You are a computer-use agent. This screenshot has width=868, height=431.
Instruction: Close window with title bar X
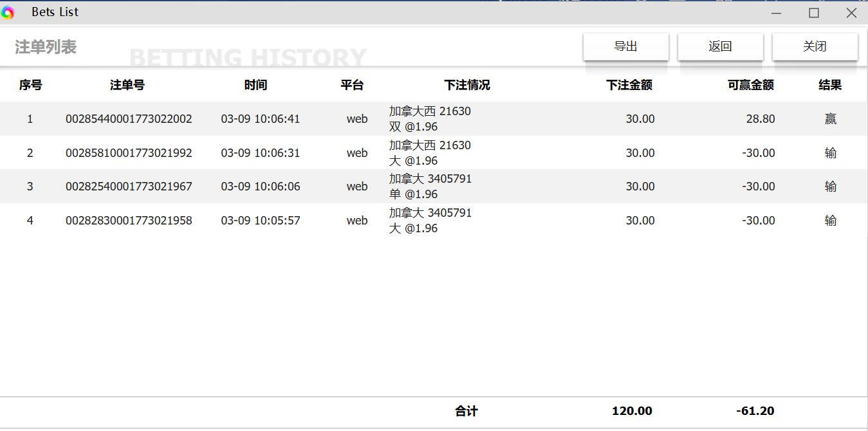(x=851, y=13)
